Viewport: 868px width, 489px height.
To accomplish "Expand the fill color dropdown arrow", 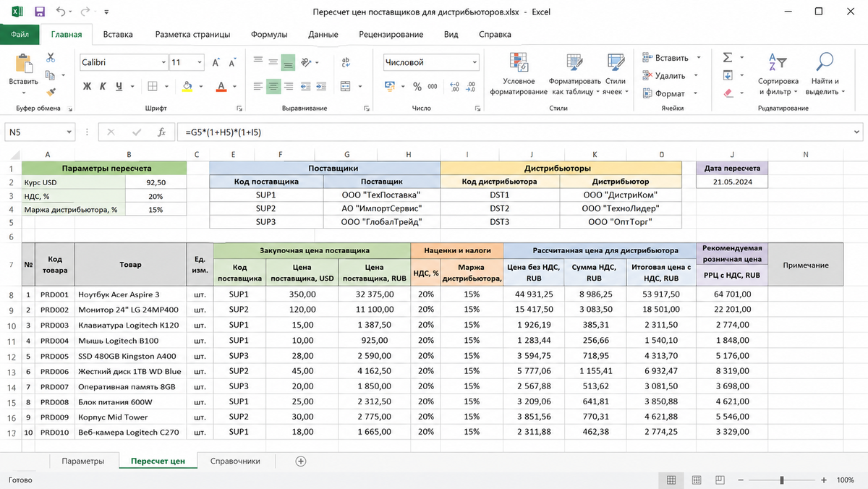I will [x=200, y=87].
